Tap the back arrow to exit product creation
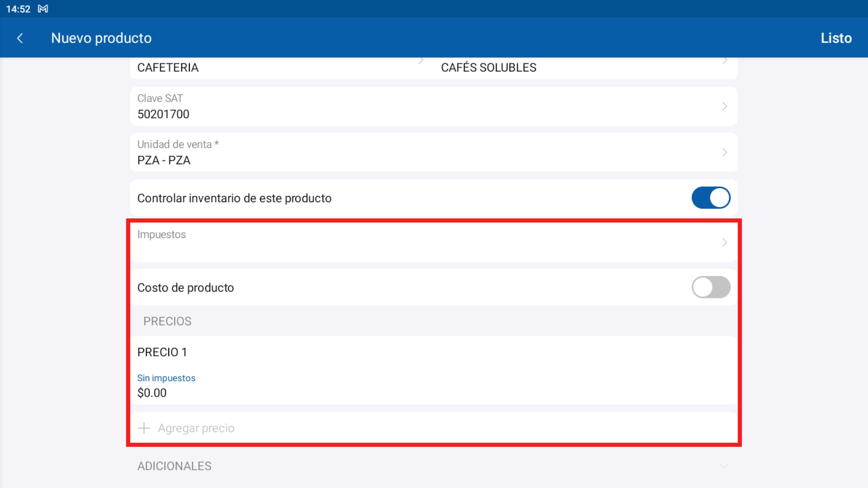This screenshot has height=488, width=868. [x=20, y=38]
